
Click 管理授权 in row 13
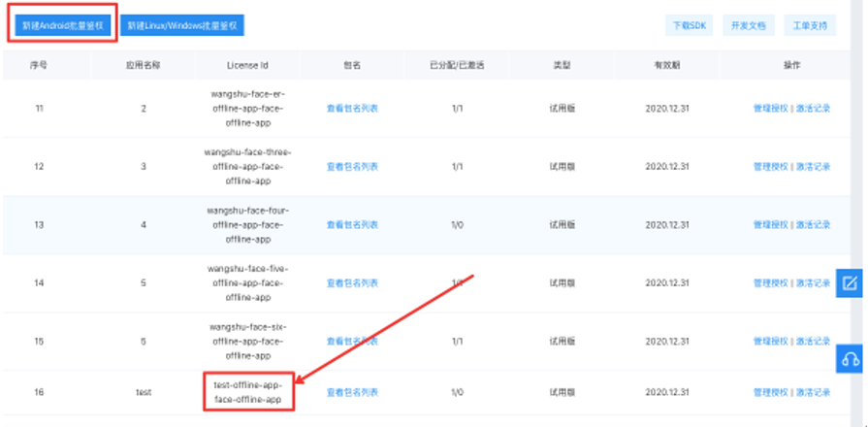(x=771, y=225)
